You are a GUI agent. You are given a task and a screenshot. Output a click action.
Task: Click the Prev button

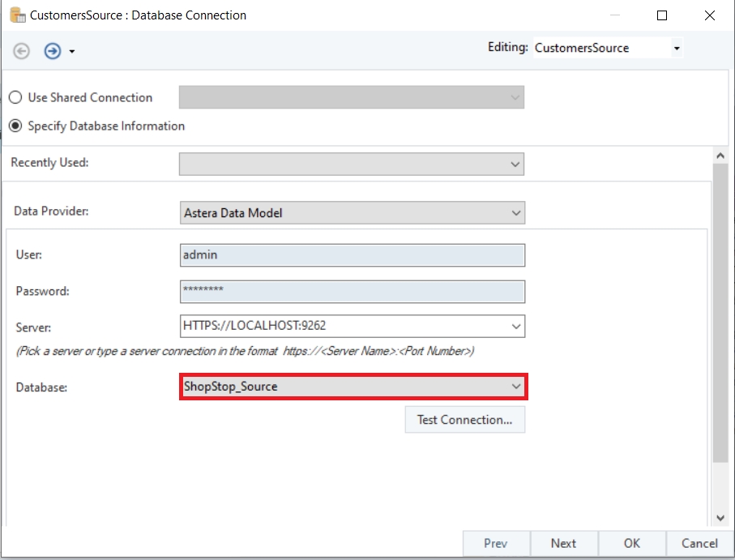(496, 544)
